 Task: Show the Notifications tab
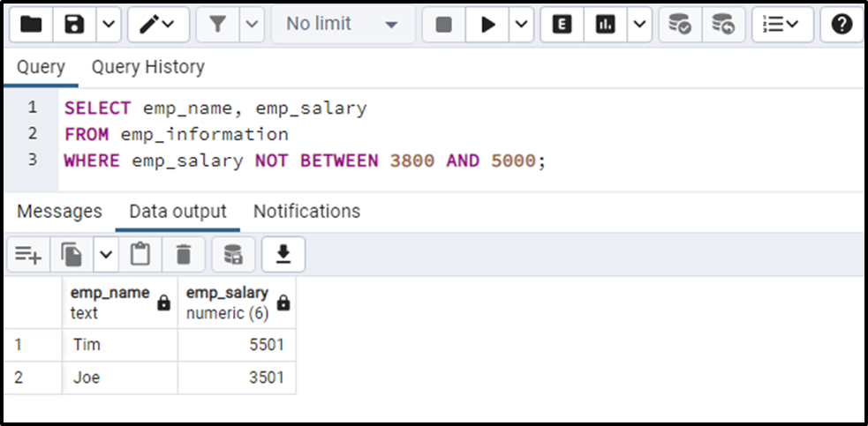[x=306, y=212]
